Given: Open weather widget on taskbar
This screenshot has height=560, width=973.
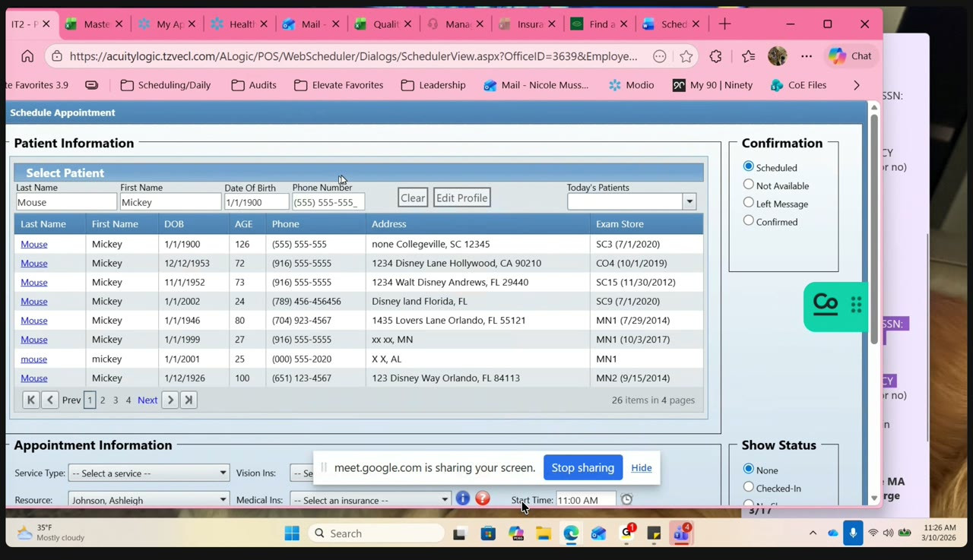Looking at the screenshot, I should 52,533.
